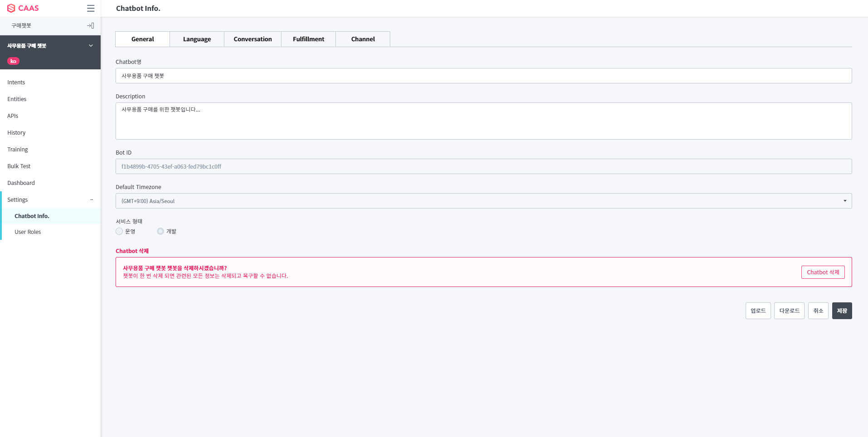
Task: Click the 업로드 button
Action: [758, 311]
